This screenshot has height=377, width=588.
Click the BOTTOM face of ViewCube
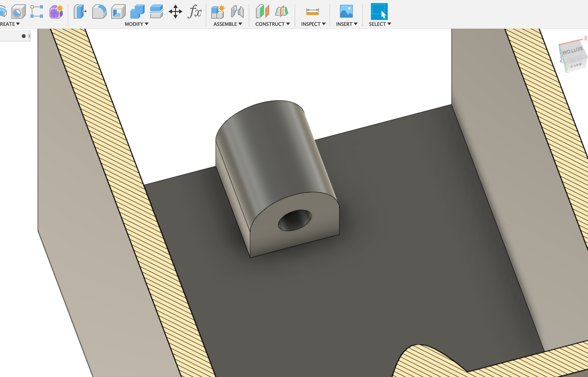pyautogui.click(x=572, y=51)
